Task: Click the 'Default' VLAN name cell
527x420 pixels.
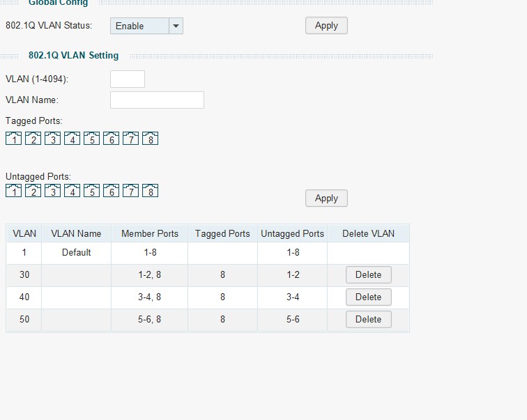Action: [76, 252]
